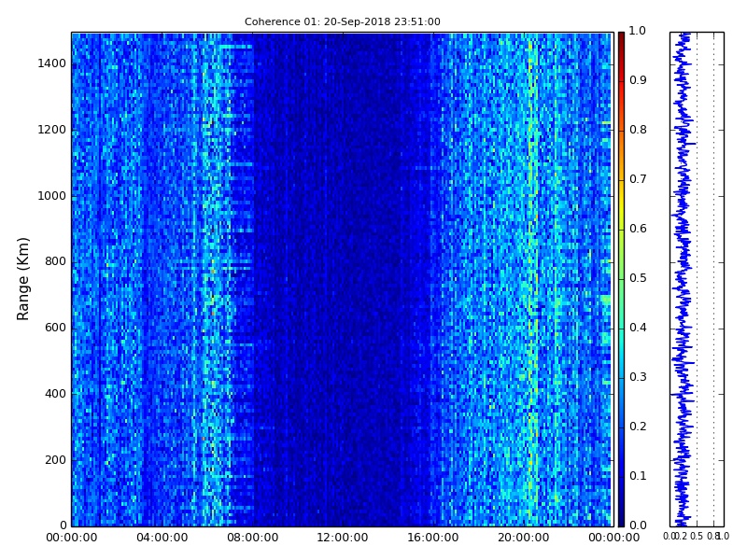
Task: Point at colorbar value 0.9
Action: click(x=638, y=80)
